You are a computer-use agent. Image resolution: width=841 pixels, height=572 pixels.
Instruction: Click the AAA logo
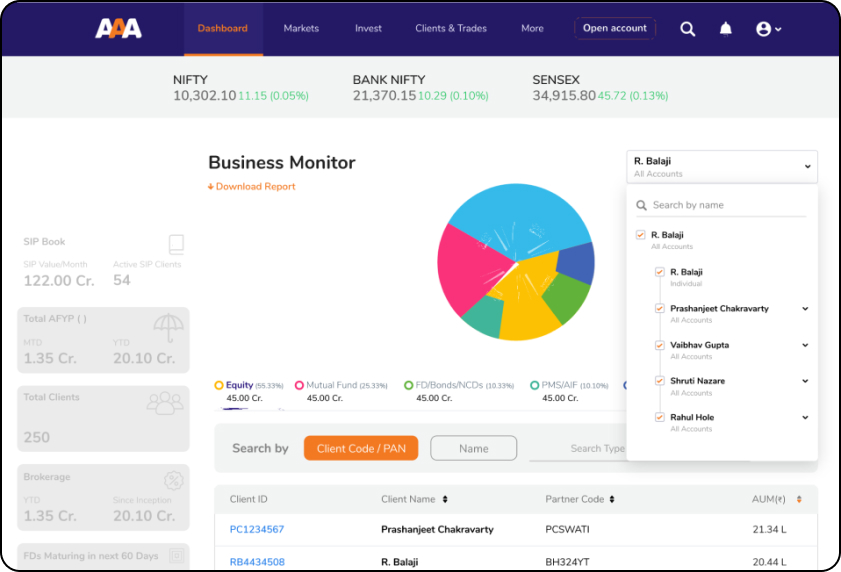tap(118, 28)
